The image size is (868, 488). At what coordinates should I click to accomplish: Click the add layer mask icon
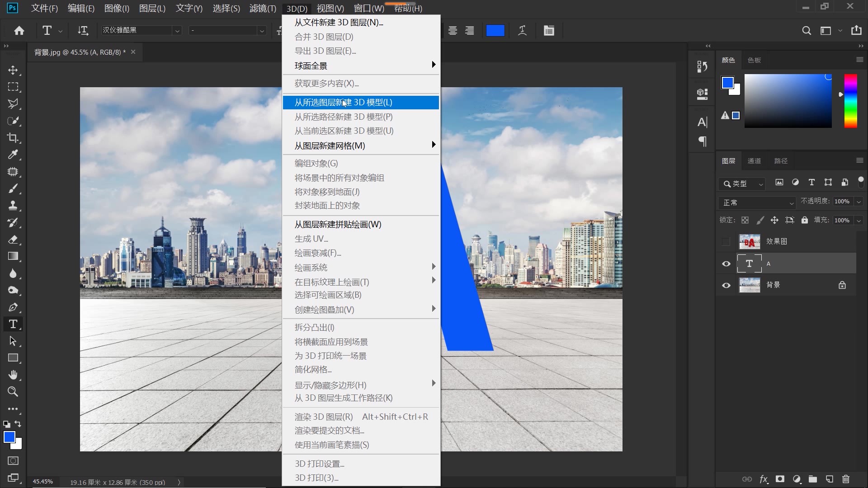point(780,479)
